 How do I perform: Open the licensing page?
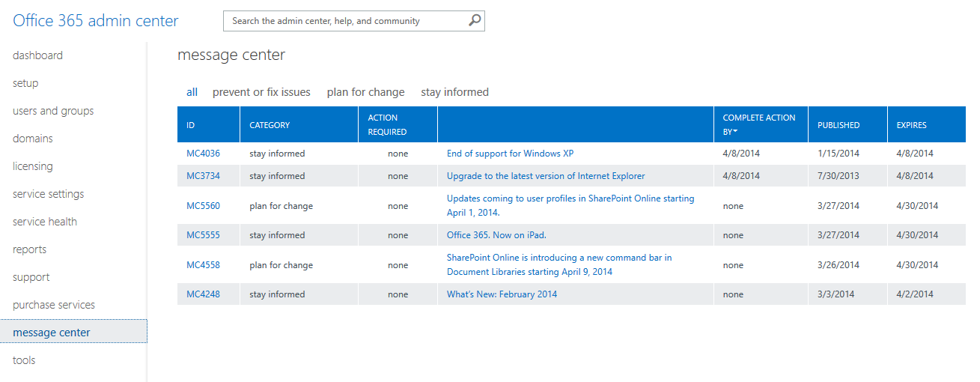(33, 166)
